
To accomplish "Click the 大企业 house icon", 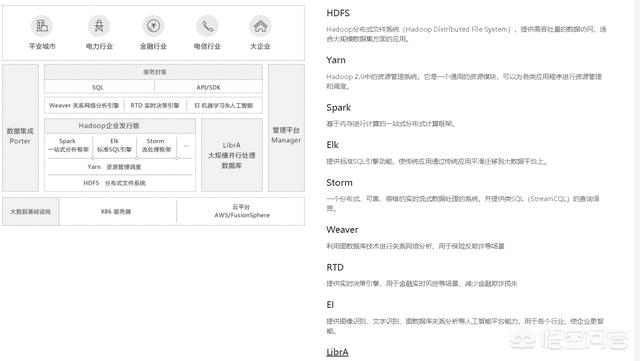I will pyautogui.click(x=260, y=26).
